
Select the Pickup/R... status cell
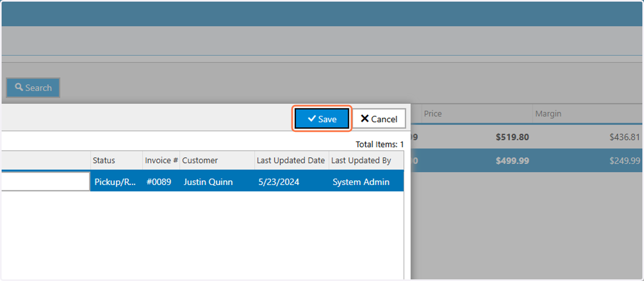click(x=116, y=182)
